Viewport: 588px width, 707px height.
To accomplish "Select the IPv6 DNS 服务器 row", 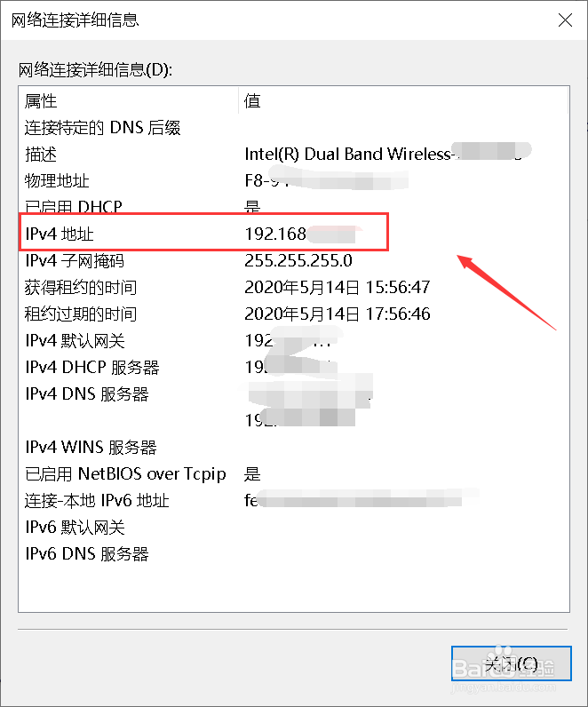I will [x=293, y=553].
